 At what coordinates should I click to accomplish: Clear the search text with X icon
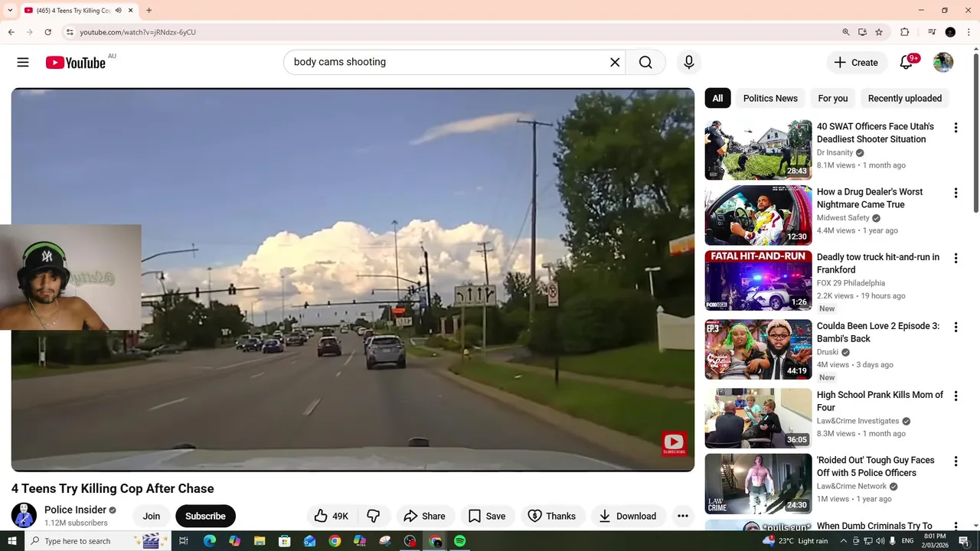(x=615, y=63)
